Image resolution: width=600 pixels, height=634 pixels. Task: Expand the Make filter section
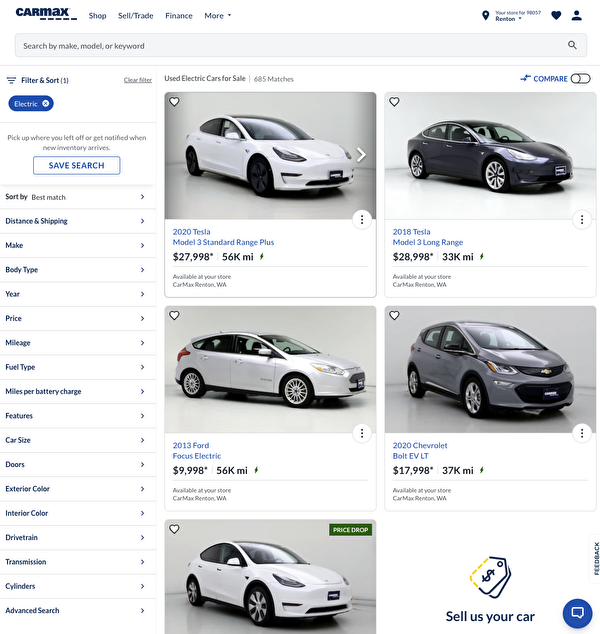[x=76, y=245]
